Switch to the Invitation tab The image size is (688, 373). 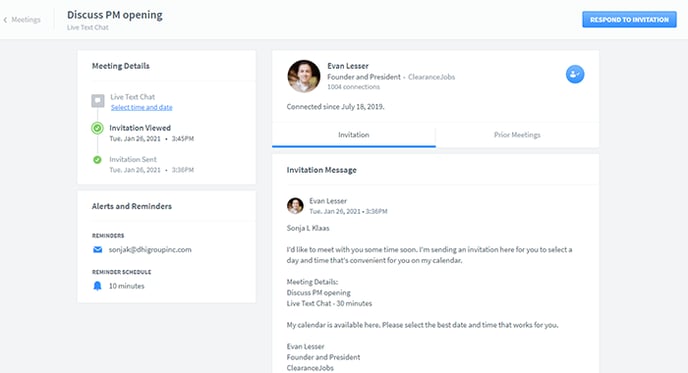[354, 135]
